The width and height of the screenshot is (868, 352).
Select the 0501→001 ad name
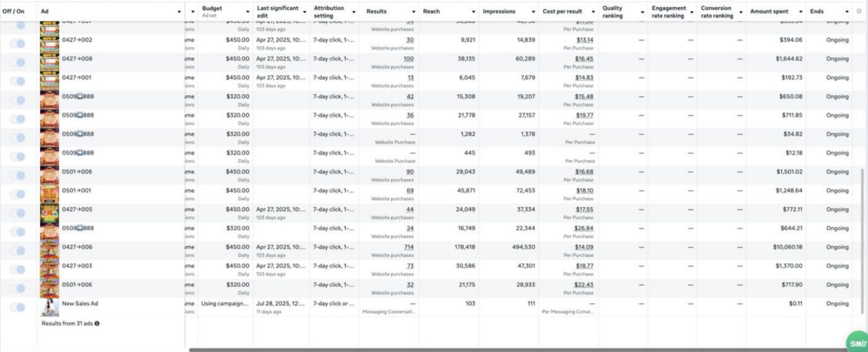pyautogui.click(x=77, y=191)
